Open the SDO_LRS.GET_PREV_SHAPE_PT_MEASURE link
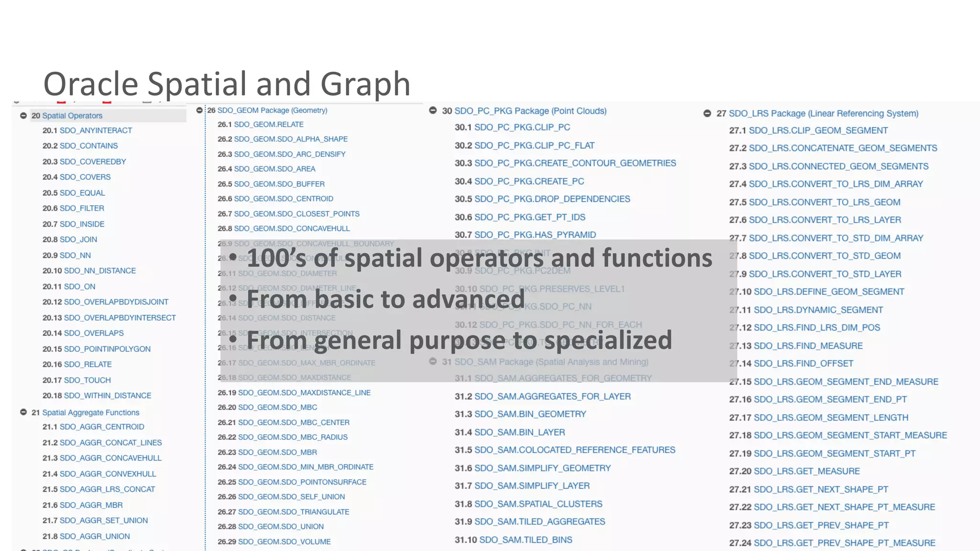Image resolution: width=980 pixels, height=551 pixels. click(845, 543)
